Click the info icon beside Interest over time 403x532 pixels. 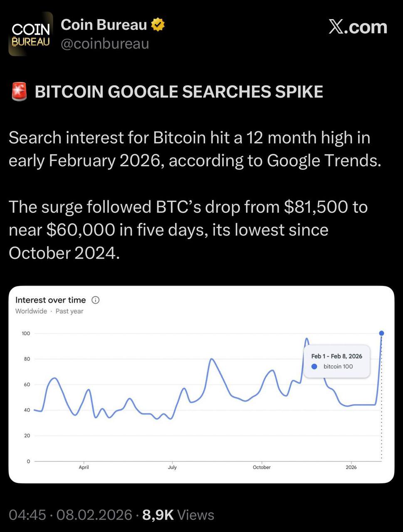(95, 300)
